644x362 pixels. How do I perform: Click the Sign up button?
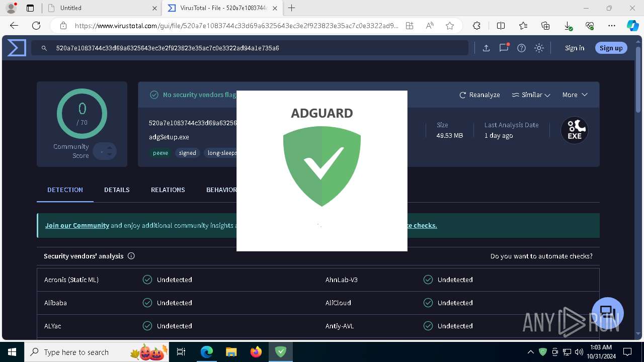click(x=611, y=48)
